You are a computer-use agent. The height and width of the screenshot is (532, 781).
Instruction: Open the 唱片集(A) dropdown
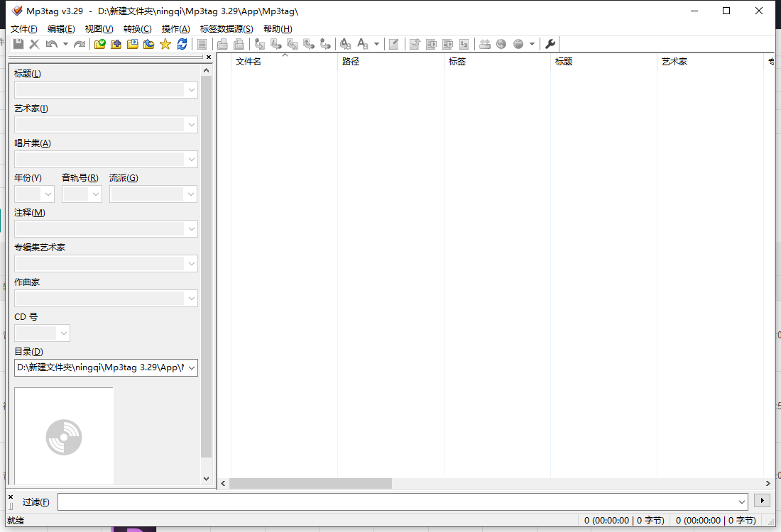pyautogui.click(x=191, y=160)
